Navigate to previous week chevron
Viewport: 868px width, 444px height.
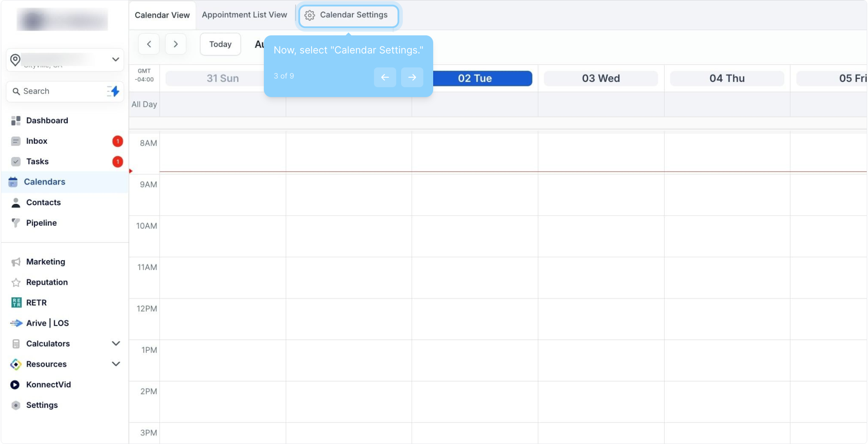149,44
